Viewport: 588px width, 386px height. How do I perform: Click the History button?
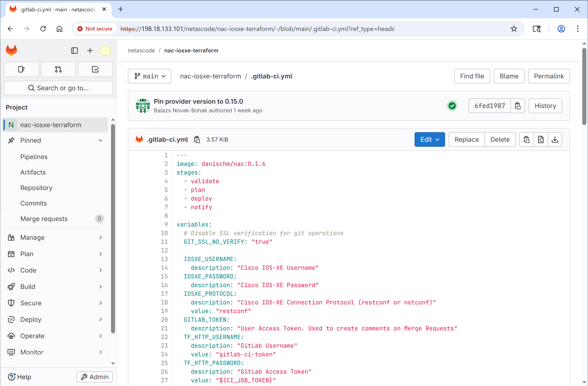coord(545,106)
